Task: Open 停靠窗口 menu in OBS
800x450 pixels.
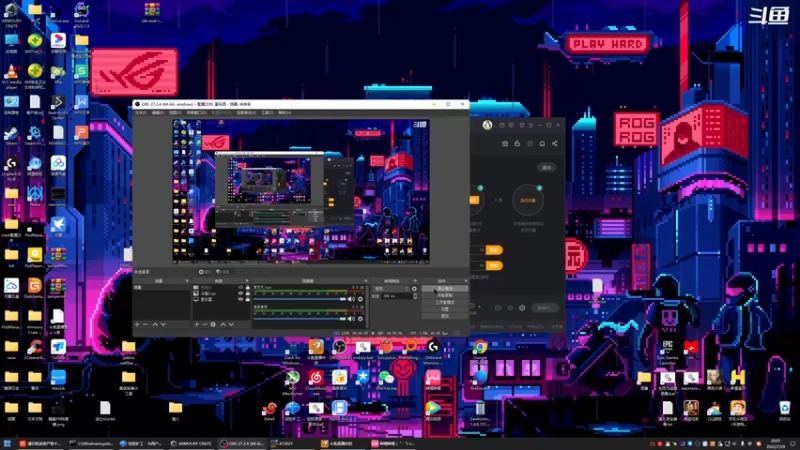Action: click(x=196, y=113)
